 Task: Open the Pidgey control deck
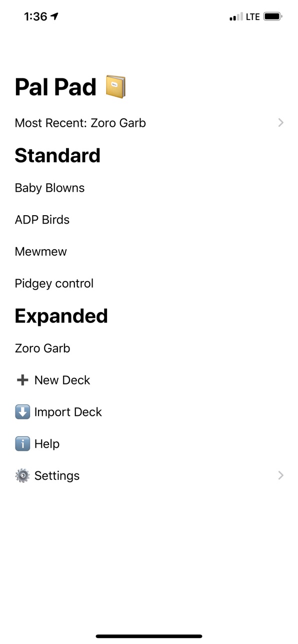point(54,284)
